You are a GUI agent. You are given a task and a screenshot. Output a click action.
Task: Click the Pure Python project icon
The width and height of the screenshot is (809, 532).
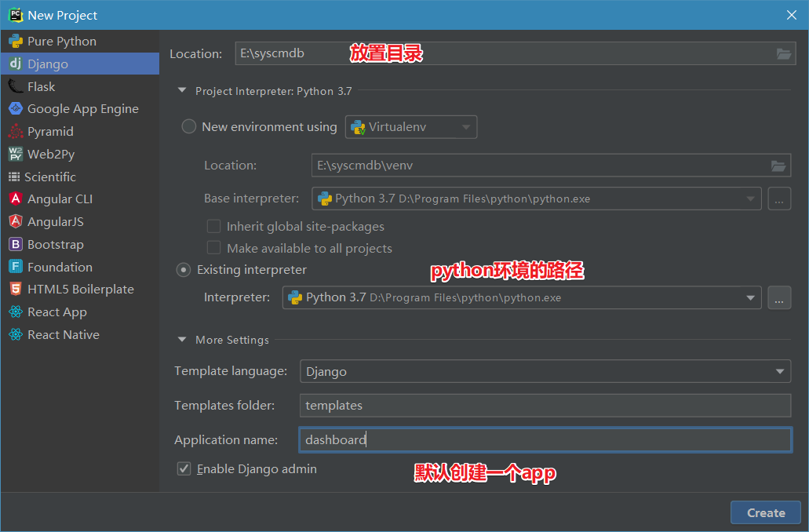[x=16, y=42]
